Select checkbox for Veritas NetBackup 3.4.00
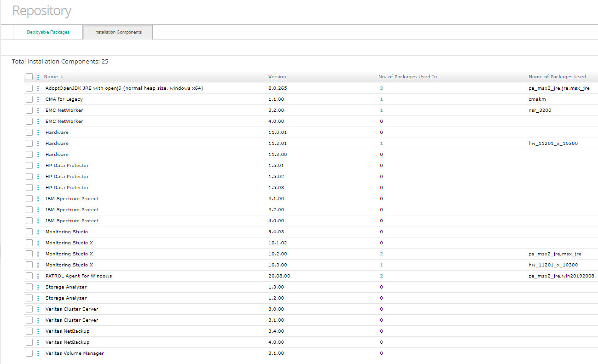This screenshot has height=364, width=598. coord(29,331)
